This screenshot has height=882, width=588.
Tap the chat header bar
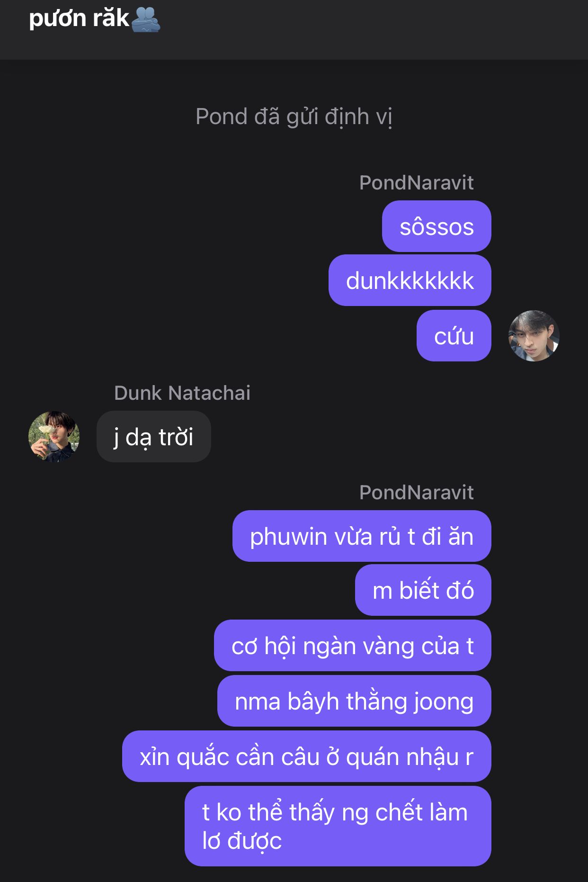294,29
